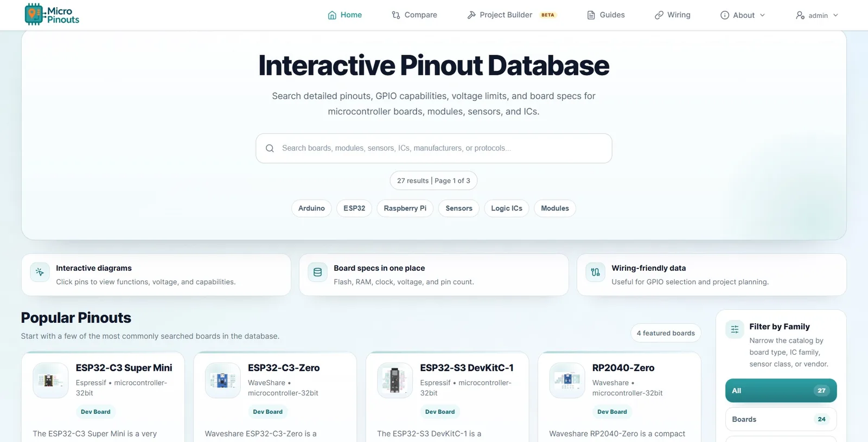Click the Guides document icon
Screen dimensions: 868x442
tap(591, 15)
